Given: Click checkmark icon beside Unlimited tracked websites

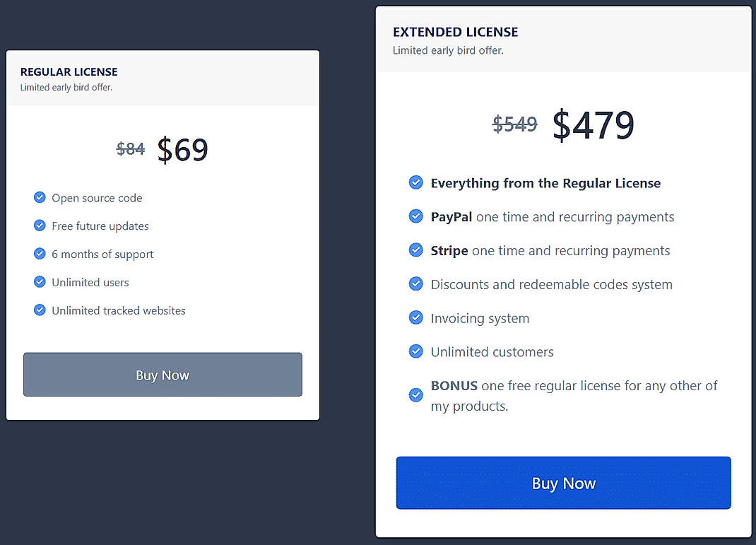Looking at the screenshot, I should 40,310.
